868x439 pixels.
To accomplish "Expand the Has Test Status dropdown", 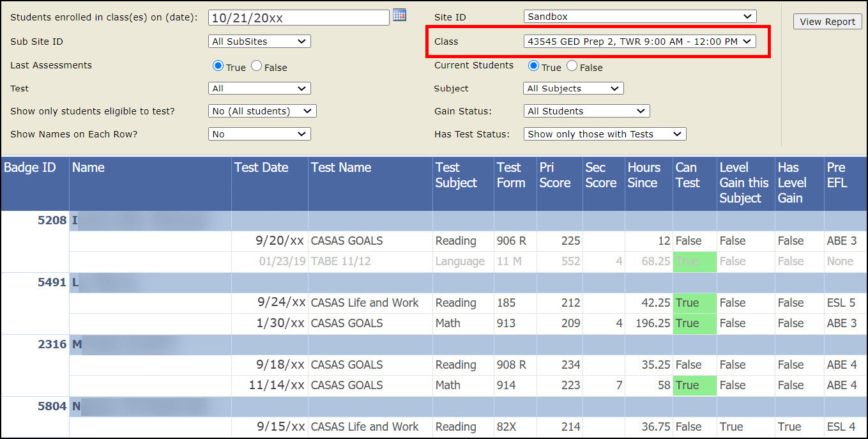I will [604, 134].
